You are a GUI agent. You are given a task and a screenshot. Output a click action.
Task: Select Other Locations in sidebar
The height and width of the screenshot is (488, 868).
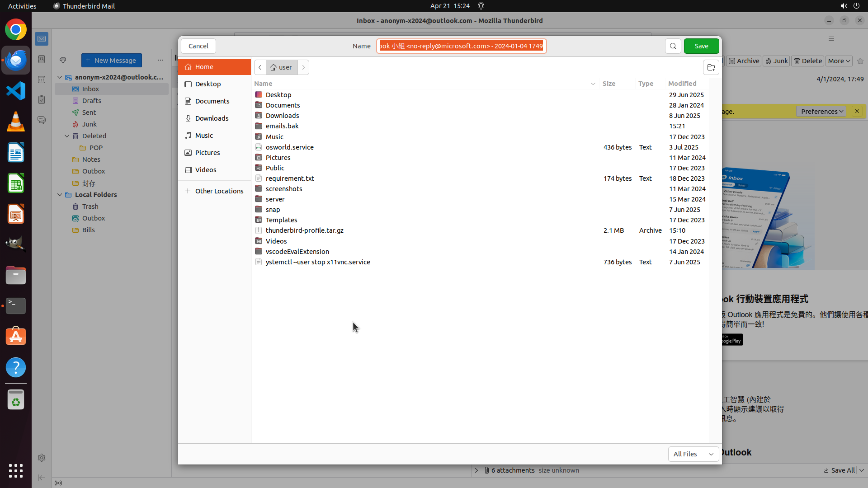point(219,191)
